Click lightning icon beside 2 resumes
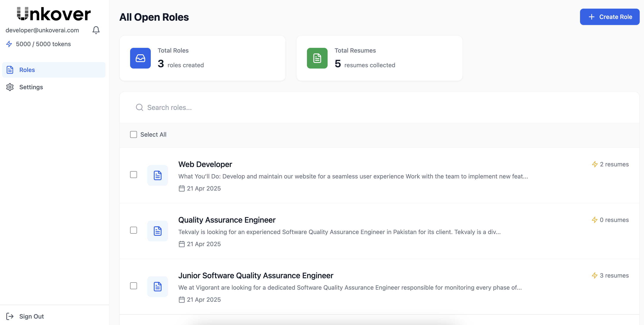 point(595,164)
